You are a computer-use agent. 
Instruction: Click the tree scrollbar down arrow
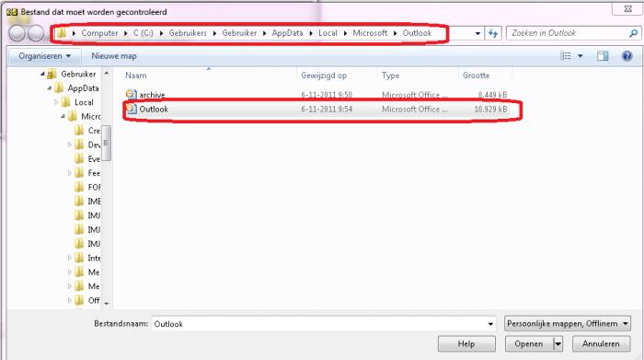pyautogui.click(x=107, y=303)
